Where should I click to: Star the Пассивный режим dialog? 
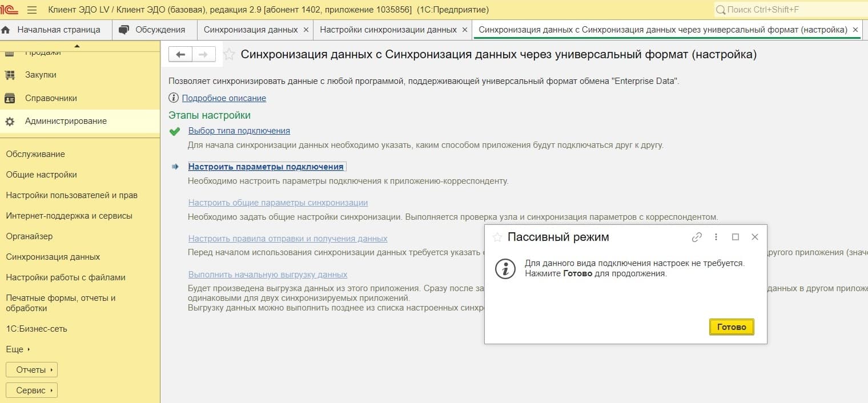point(497,237)
